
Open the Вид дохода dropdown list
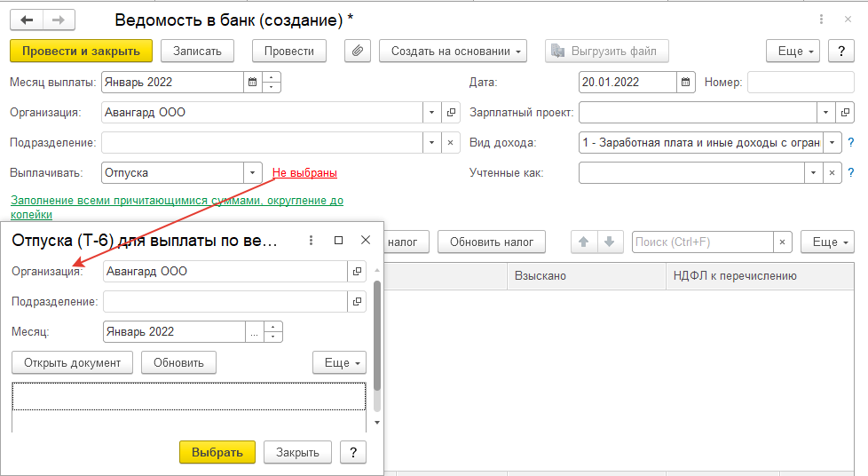tap(832, 142)
